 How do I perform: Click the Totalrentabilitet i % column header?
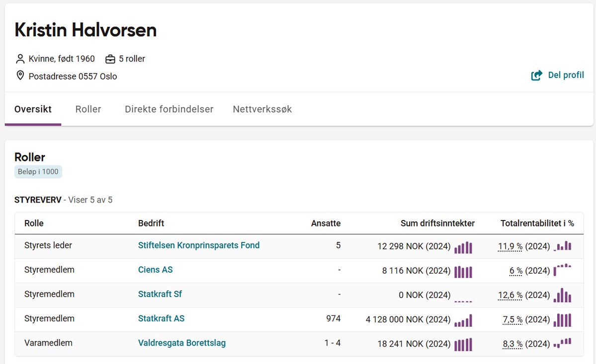[x=537, y=223]
